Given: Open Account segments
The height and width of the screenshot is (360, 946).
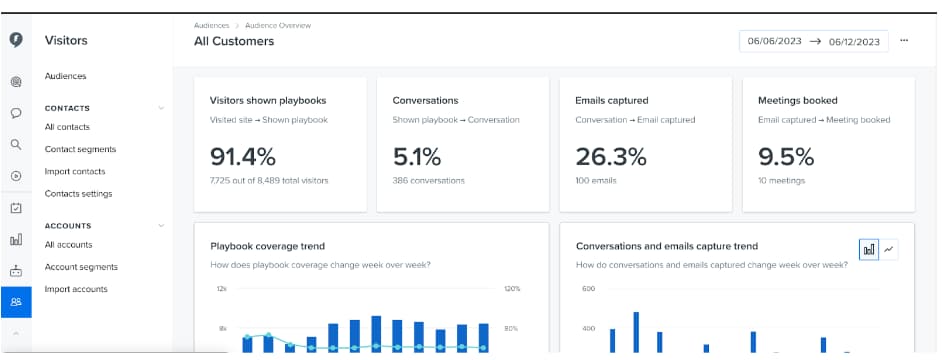Looking at the screenshot, I should (81, 267).
